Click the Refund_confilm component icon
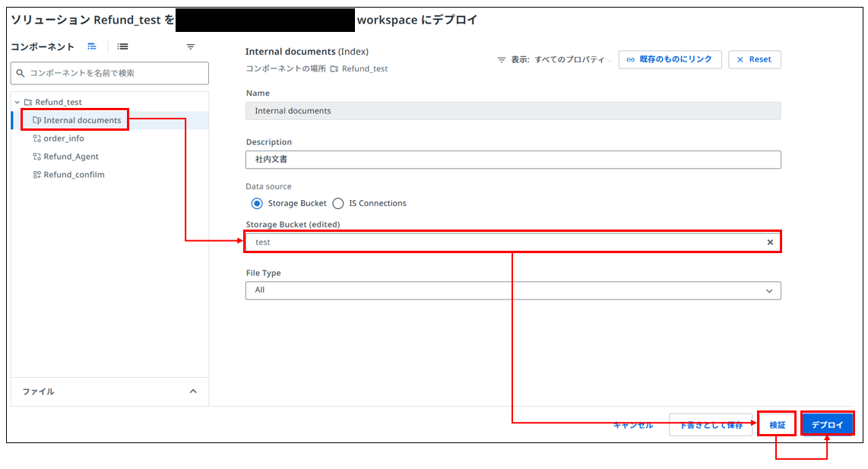This screenshot has width=868, height=469. click(37, 175)
